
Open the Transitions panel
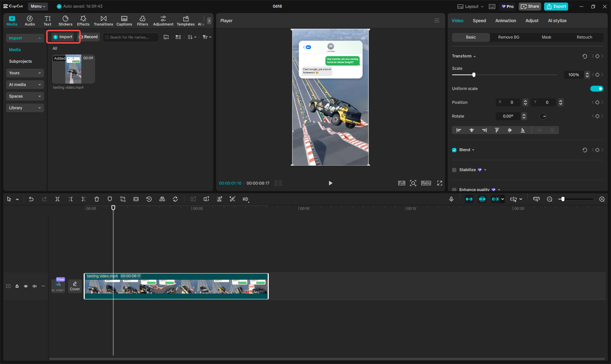click(103, 20)
